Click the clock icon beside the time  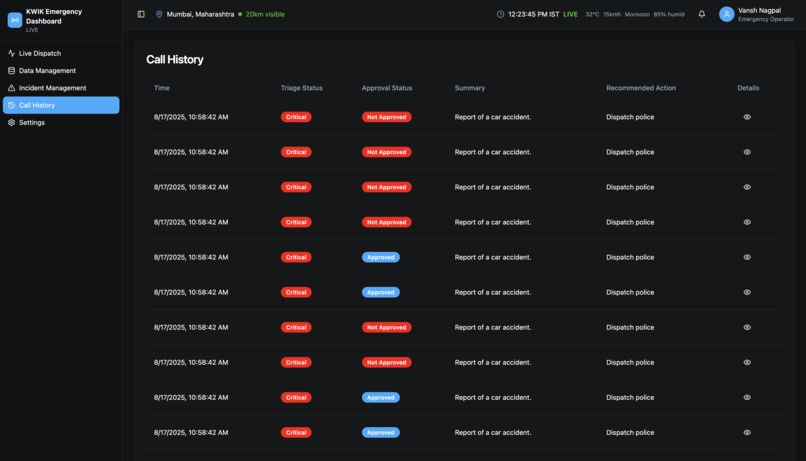tap(500, 14)
